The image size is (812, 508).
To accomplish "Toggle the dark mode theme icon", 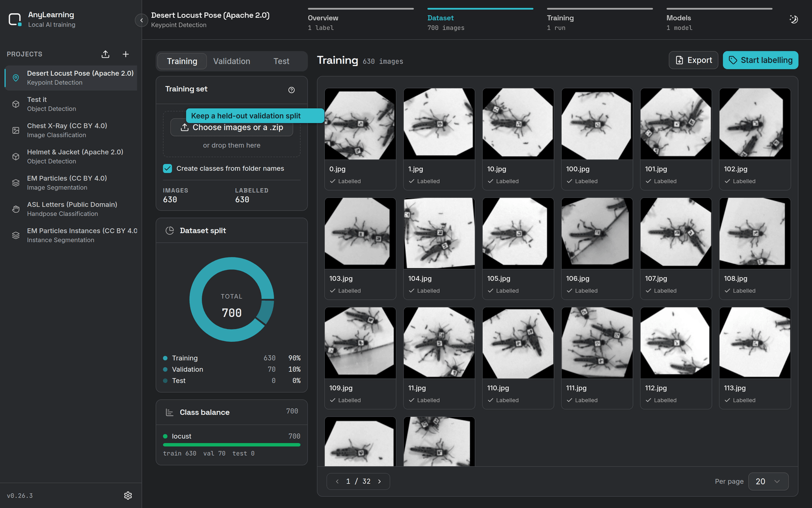I will pyautogui.click(x=794, y=19).
